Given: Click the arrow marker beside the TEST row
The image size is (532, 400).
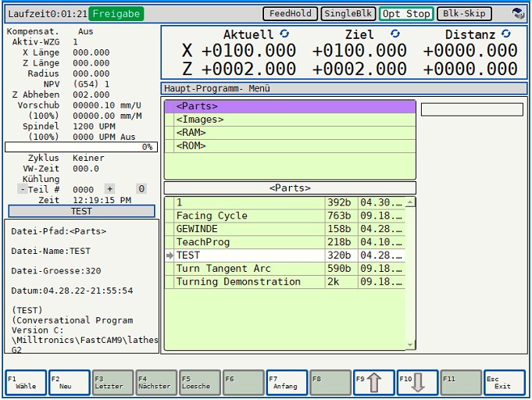Looking at the screenshot, I should tap(170, 255).
